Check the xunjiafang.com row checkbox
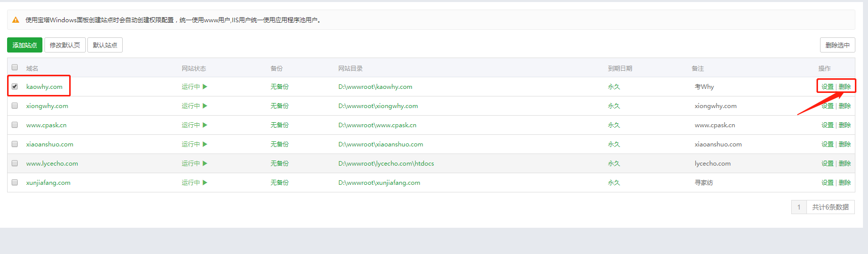The image size is (868, 254). coord(15,182)
